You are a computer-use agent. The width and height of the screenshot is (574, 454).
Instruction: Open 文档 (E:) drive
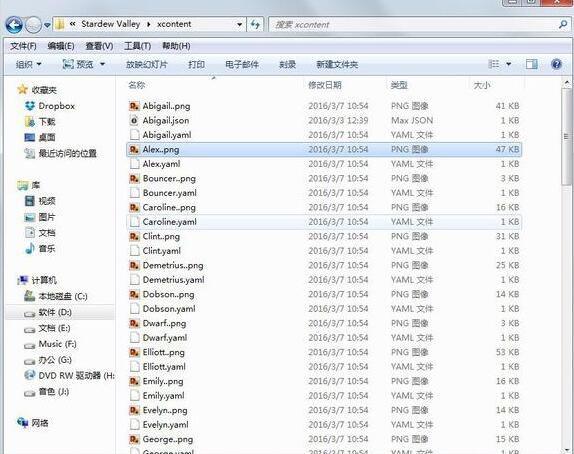(47, 328)
